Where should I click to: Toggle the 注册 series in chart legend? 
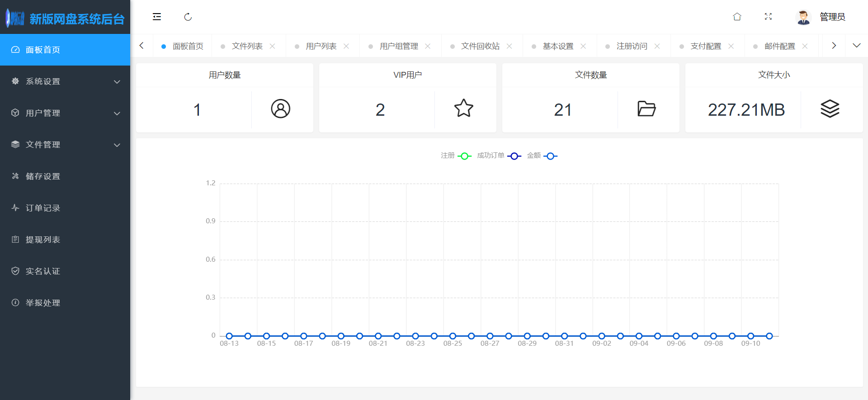click(456, 155)
